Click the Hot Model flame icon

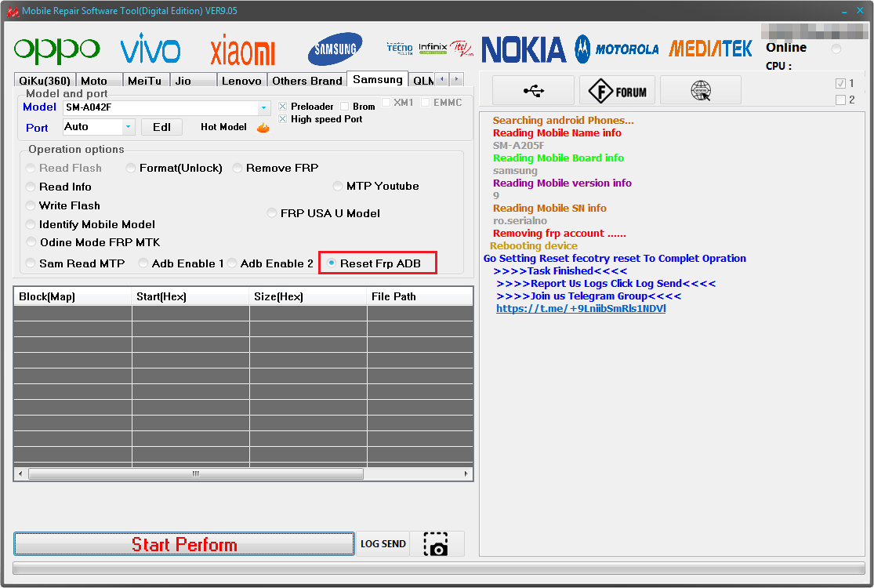[263, 127]
